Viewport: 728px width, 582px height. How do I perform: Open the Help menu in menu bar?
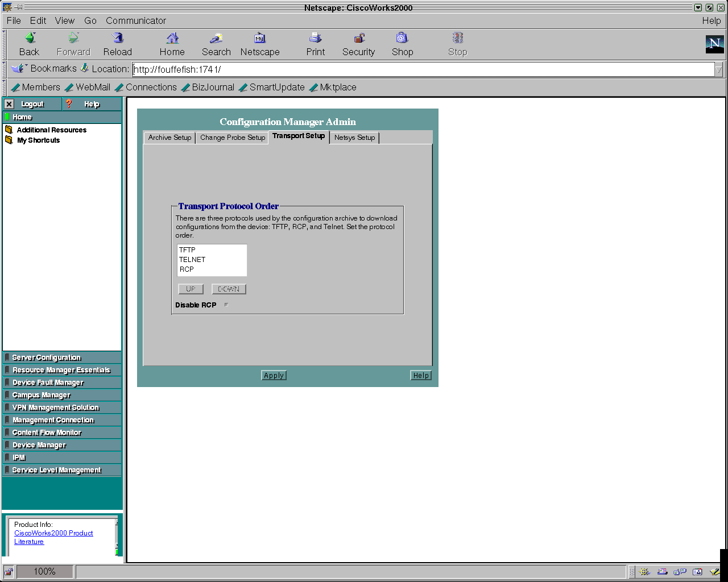pos(711,20)
